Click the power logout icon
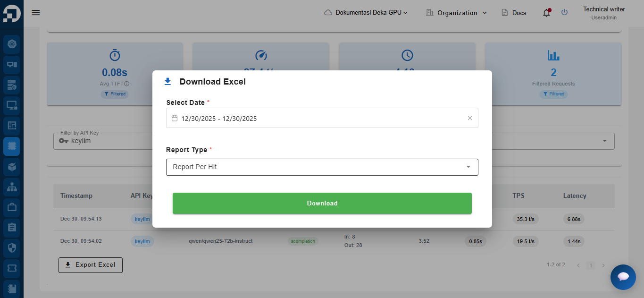Image resolution: width=644 pixels, height=298 pixels. pos(564,13)
